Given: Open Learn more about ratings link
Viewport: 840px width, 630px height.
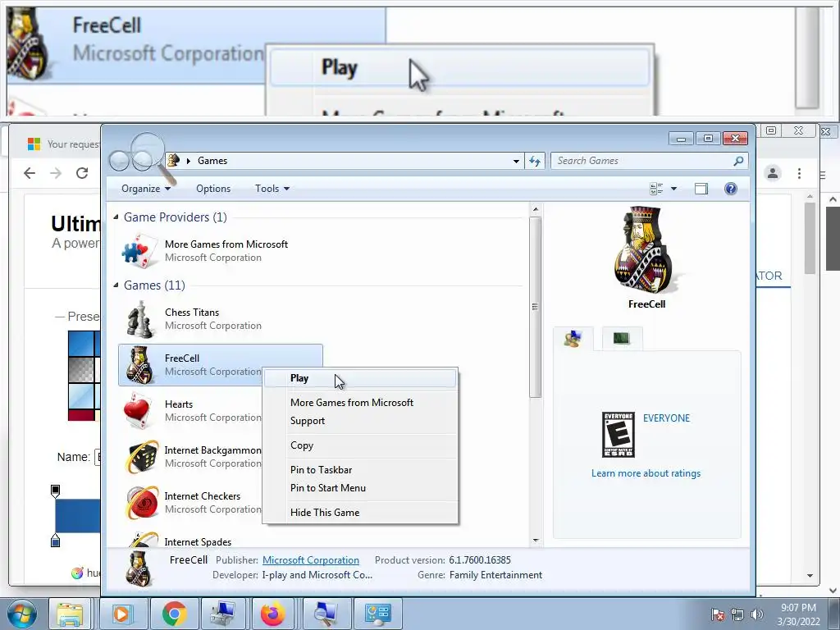Looking at the screenshot, I should click(646, 473).
